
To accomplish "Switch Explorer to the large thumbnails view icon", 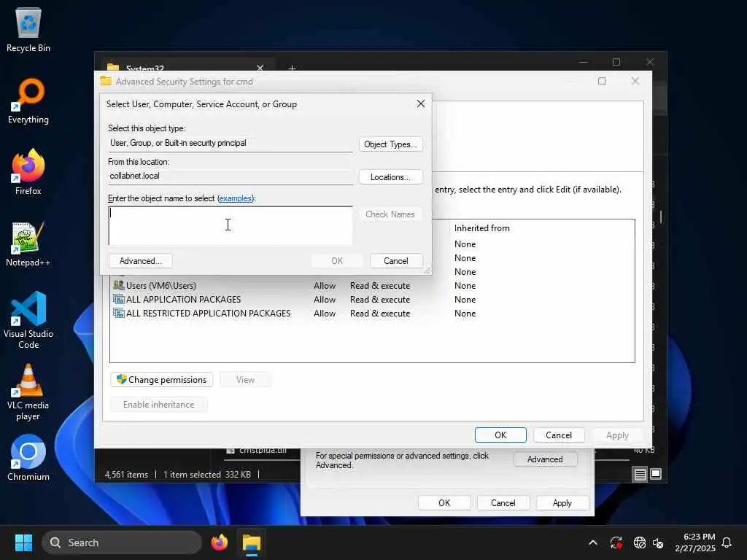I will (656, 474).
